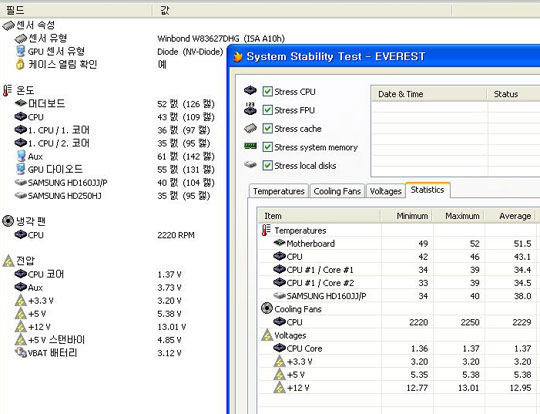Click the +12 V icon in Statistics

(279, 387)
